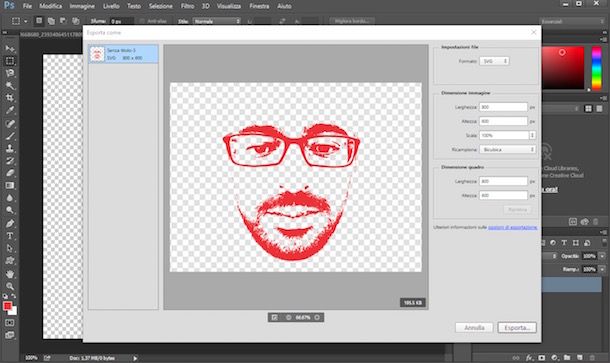Screen dimensions: 610x363
Task: Toggle the Anti-alias checkbox
Action: point(142,21)
